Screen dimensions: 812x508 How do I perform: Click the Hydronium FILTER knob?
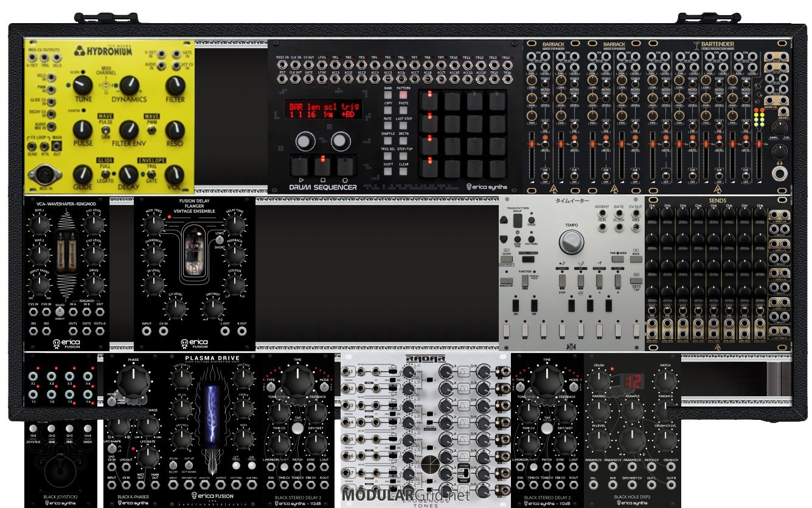[x=175, y=86]
